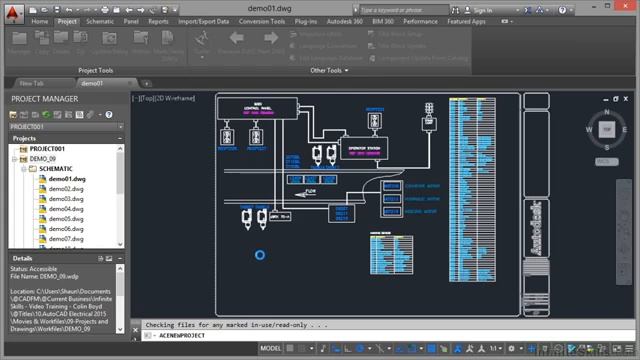Click the Manager folder icon in Project Tools

(x=19, y=39)
